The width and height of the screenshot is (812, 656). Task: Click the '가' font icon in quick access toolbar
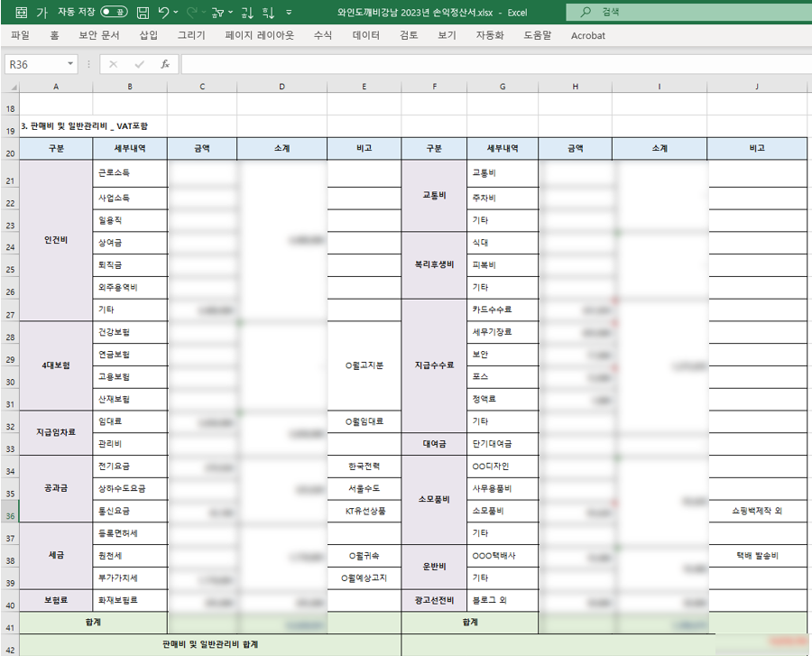(x=42, y=13)
